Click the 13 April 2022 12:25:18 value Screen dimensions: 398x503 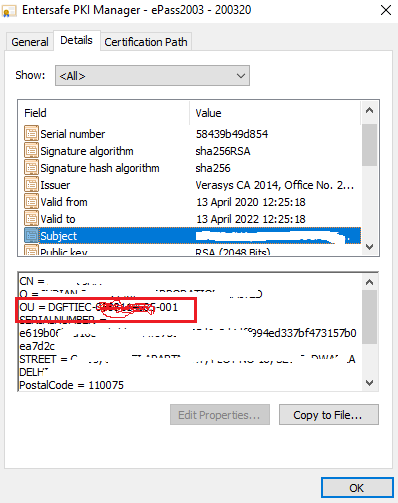(x=251, y=219)
